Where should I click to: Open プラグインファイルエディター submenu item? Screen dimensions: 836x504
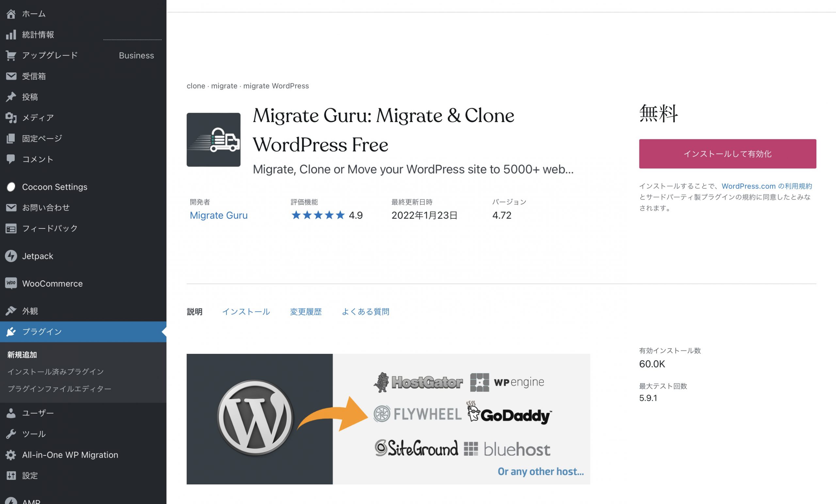(59, 389)
